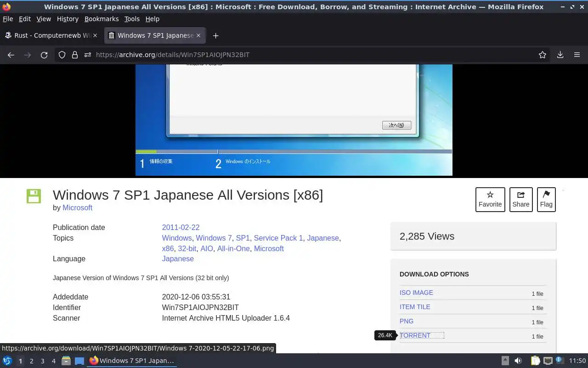
Task: Open the ITEM TILE download option
Action: point(415,307)
